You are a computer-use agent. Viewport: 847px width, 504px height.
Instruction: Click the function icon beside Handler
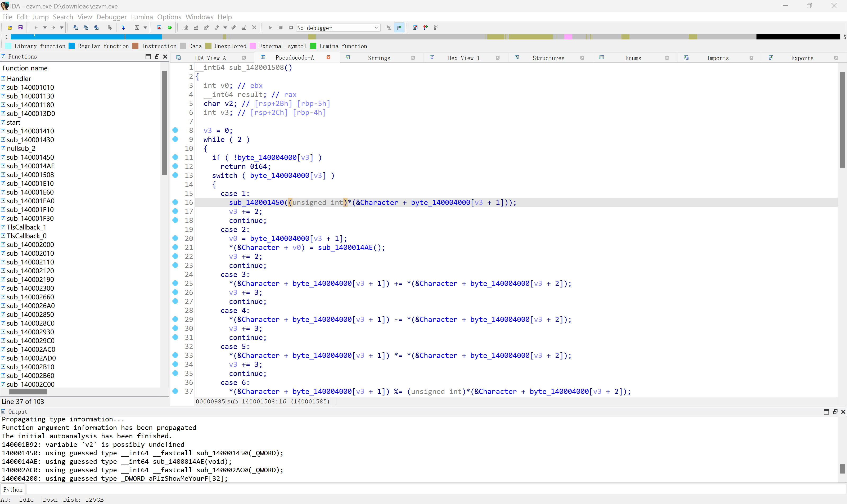click(x=3, y=78)
